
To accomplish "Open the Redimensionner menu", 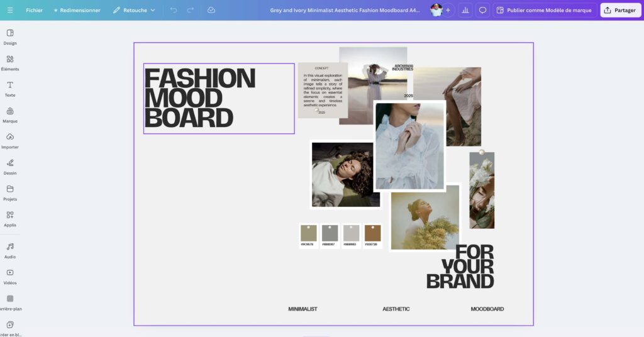I will tap(77, 10).
